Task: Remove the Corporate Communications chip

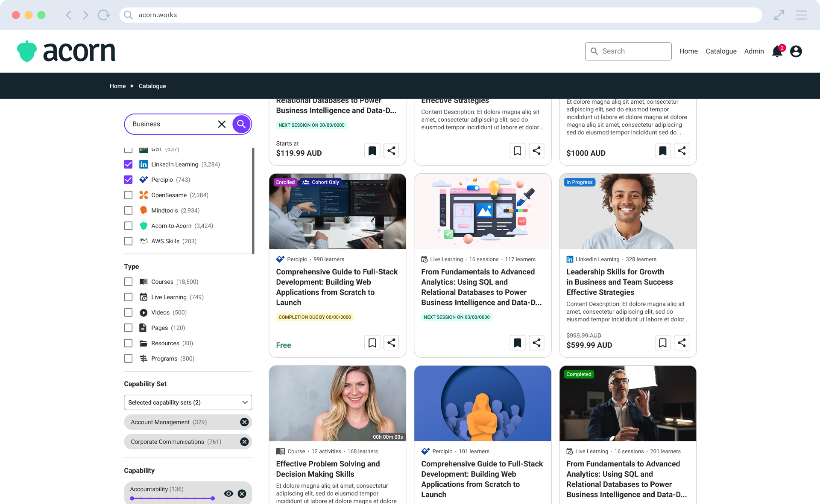Action: (244, 442)
